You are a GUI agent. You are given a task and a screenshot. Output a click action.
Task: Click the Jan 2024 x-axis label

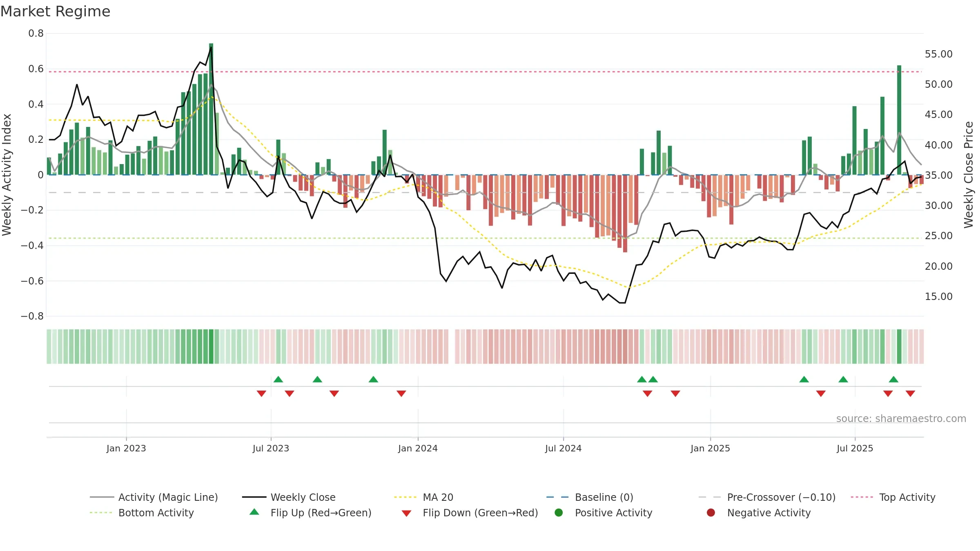pos(418,448)
